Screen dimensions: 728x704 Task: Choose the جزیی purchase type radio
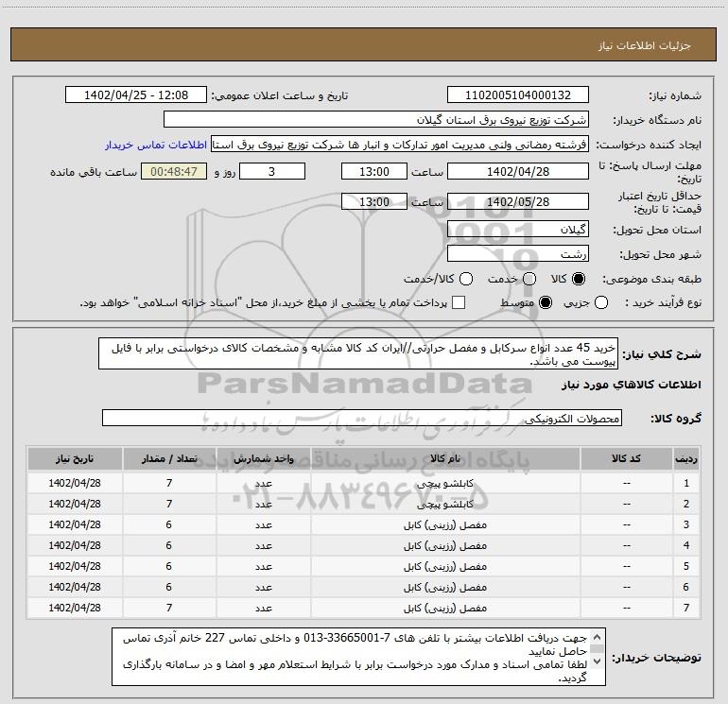(600, 302)
